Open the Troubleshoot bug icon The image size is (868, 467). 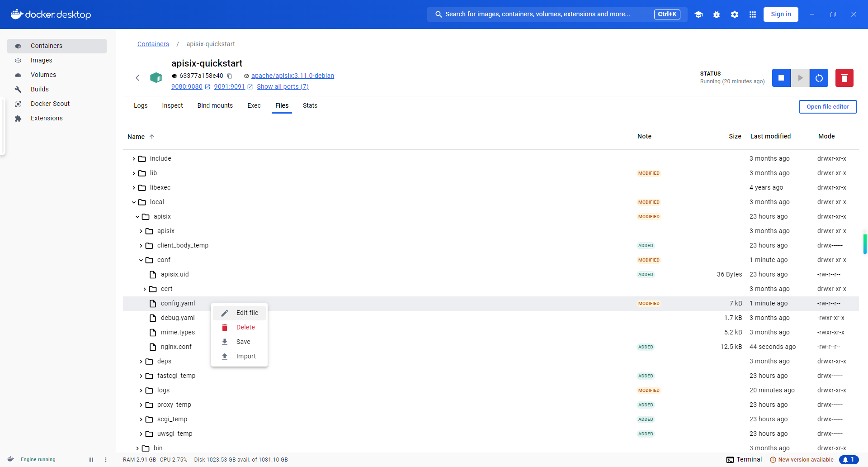[717, 14]
